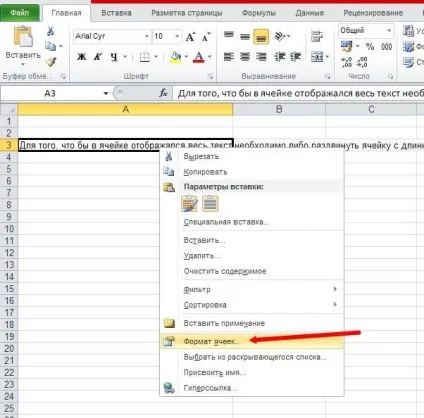Image resolution: width=424 pixels, height=418 pixels.
Task: Increase font size with large A icon
Action: pos(190,37)
